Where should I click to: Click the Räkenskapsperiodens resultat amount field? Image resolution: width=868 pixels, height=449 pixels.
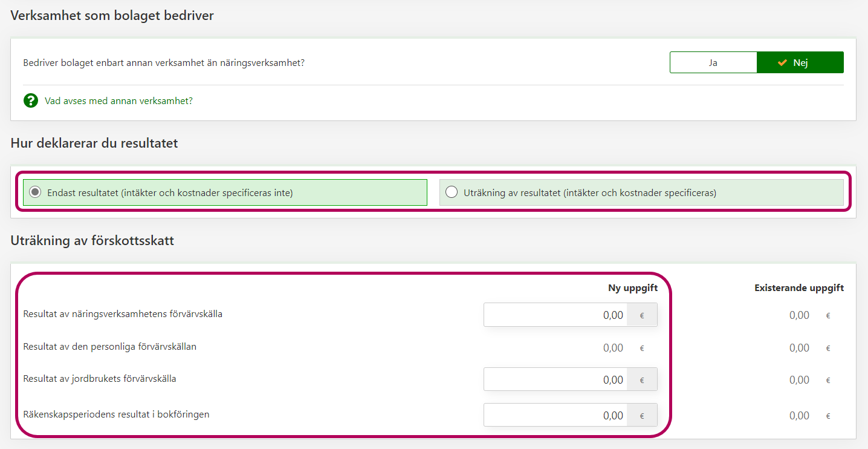555,415
